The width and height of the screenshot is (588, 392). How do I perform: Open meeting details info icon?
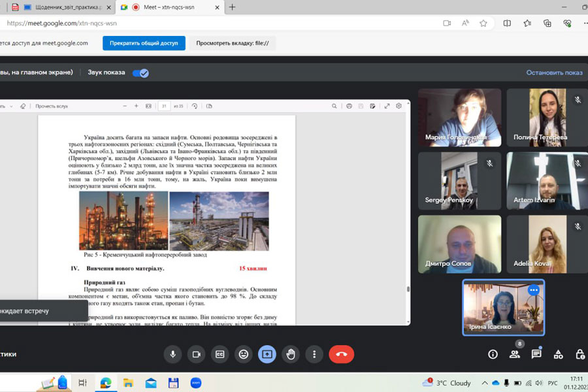[493, 354]
